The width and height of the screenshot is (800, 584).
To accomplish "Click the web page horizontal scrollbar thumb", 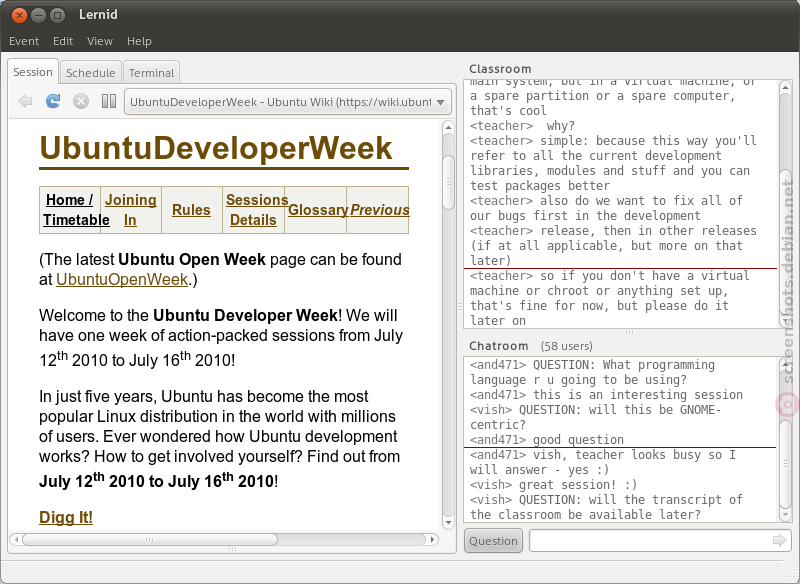I will pyautogui.click(x=149, y=539).
